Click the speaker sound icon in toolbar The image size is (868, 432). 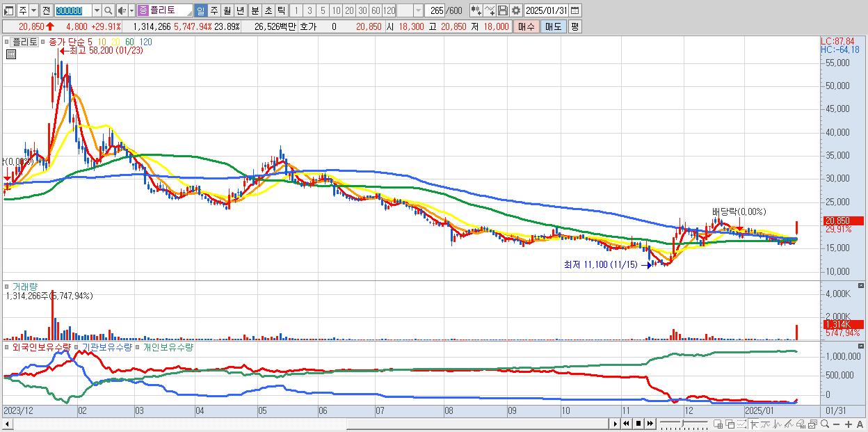click(122, 11)
